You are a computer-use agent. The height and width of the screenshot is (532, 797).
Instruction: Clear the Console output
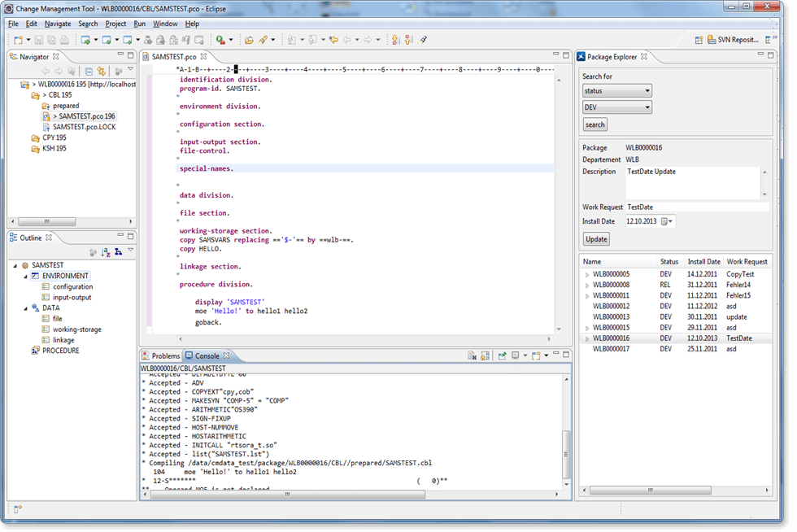coord(472,355)
